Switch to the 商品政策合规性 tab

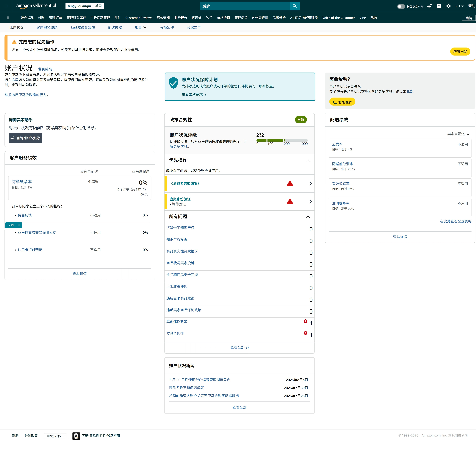click(x=83, y=27)
